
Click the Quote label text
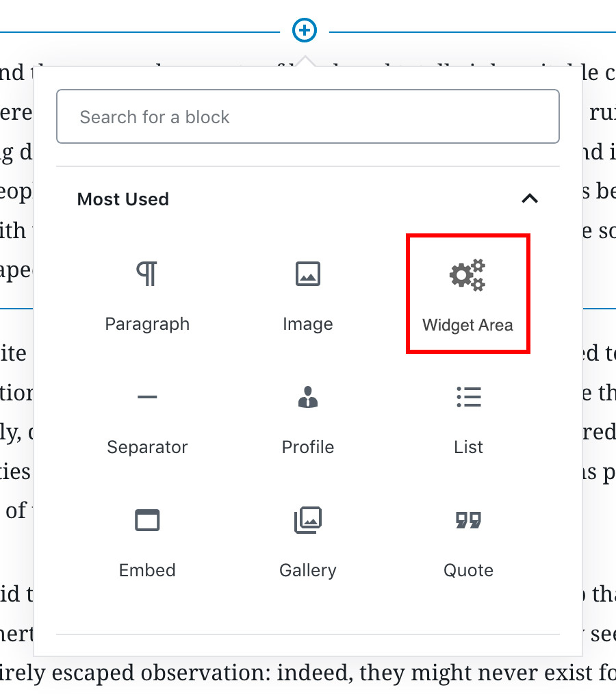point(469,570)
